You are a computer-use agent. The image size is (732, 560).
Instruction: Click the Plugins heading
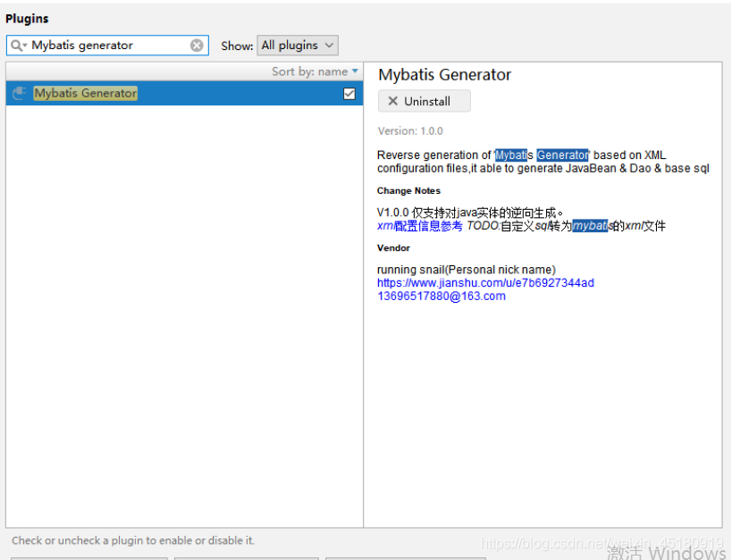(27, 19)
